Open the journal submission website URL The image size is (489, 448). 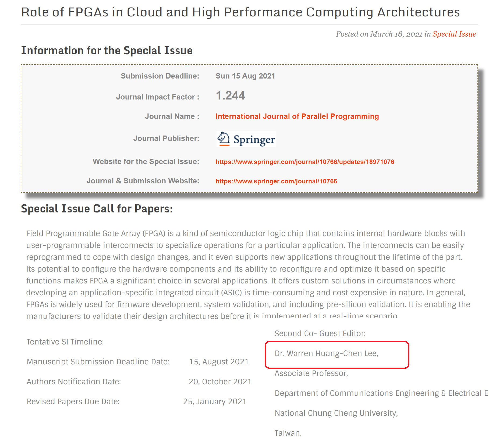click(x=276, y=181)
